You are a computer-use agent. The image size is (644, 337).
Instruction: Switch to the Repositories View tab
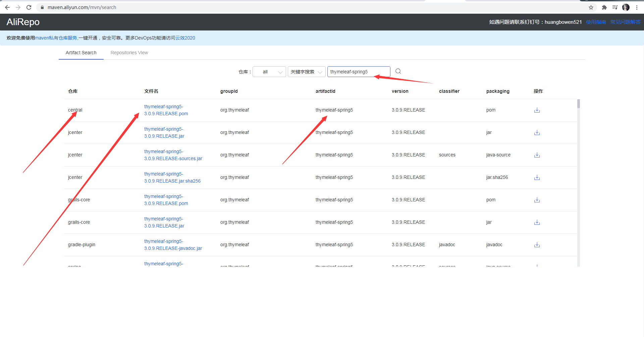[x=129, y=53]
